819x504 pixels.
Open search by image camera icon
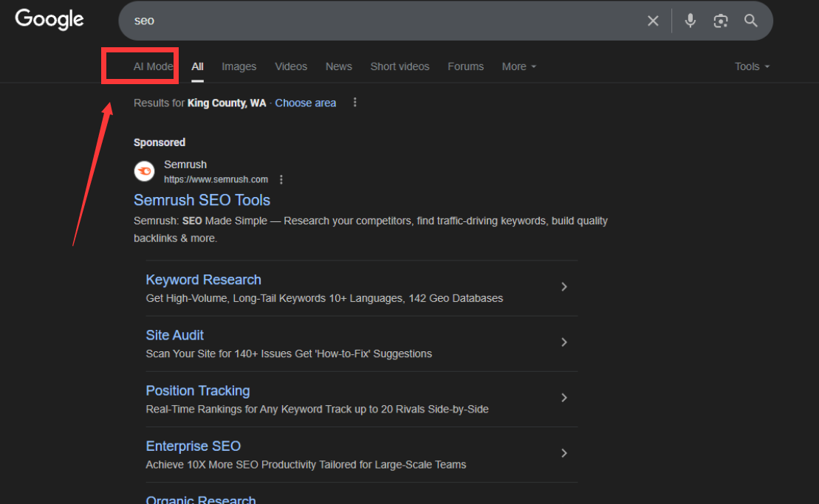click(x=720, y=21)
